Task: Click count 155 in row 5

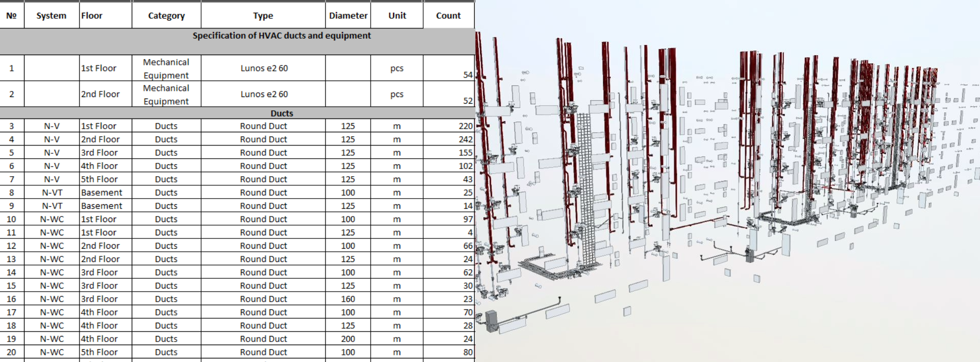Action: 449,152
